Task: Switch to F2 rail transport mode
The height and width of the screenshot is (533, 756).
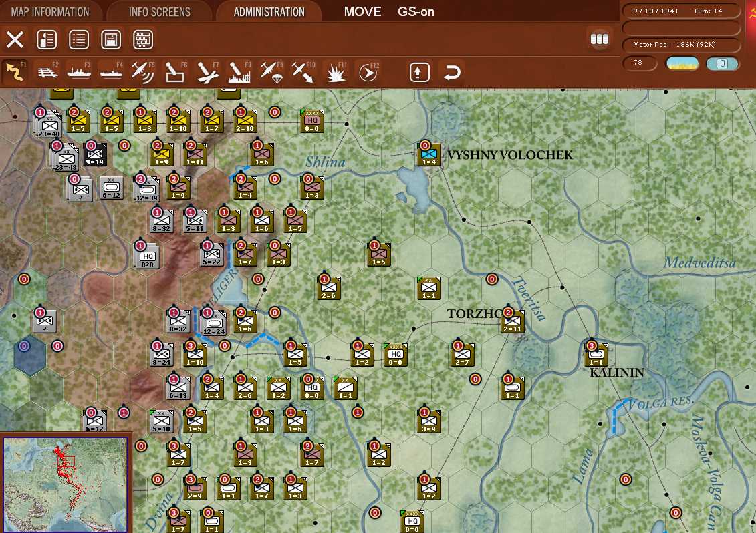Action: tap(47, 71)
